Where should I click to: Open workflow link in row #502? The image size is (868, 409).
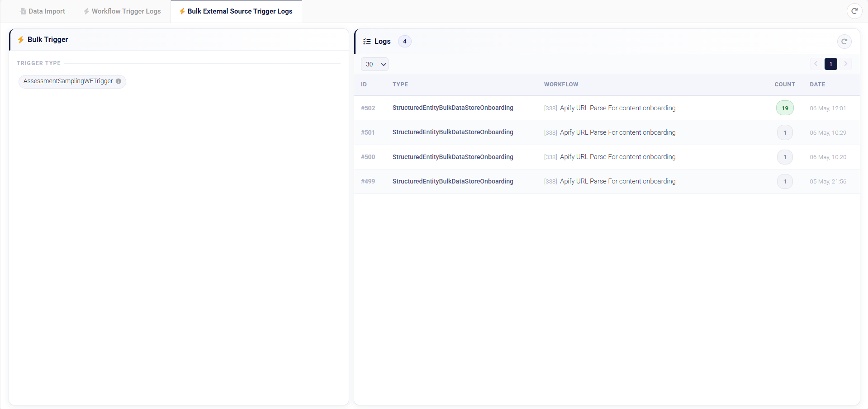(610, 108)
